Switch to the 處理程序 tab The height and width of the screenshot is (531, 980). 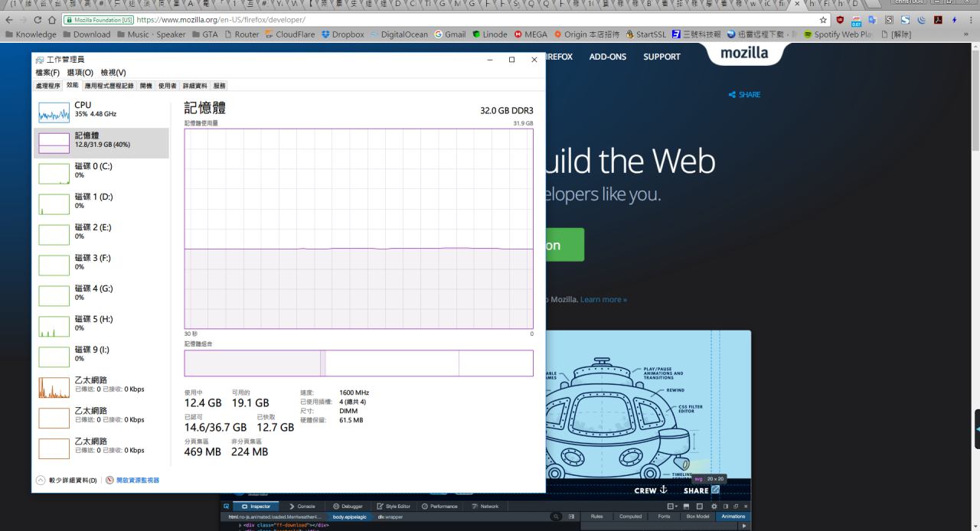point(48,86)
